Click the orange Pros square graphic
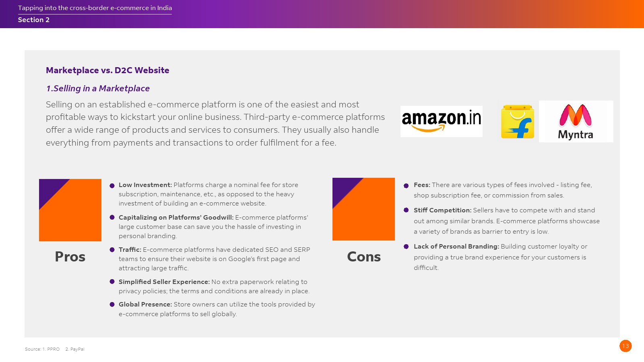 (70, 210)
